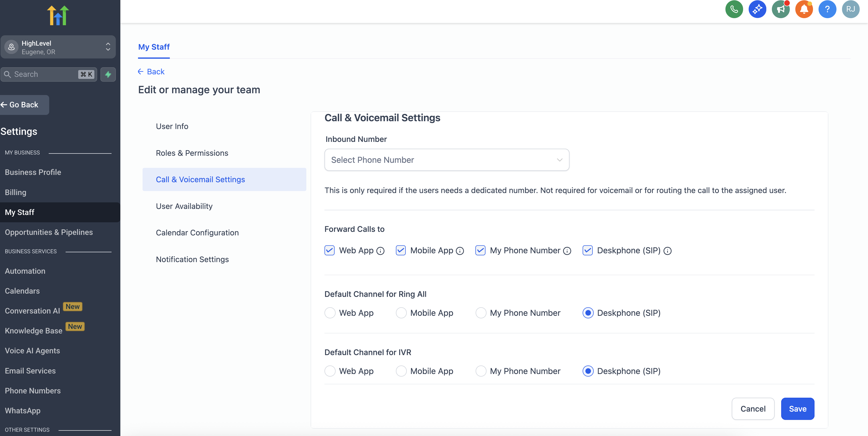Image resolution: width=868 pixels, height=436 pixels.
Task: Click the sidebar Search field
Action: click(44, 74)
